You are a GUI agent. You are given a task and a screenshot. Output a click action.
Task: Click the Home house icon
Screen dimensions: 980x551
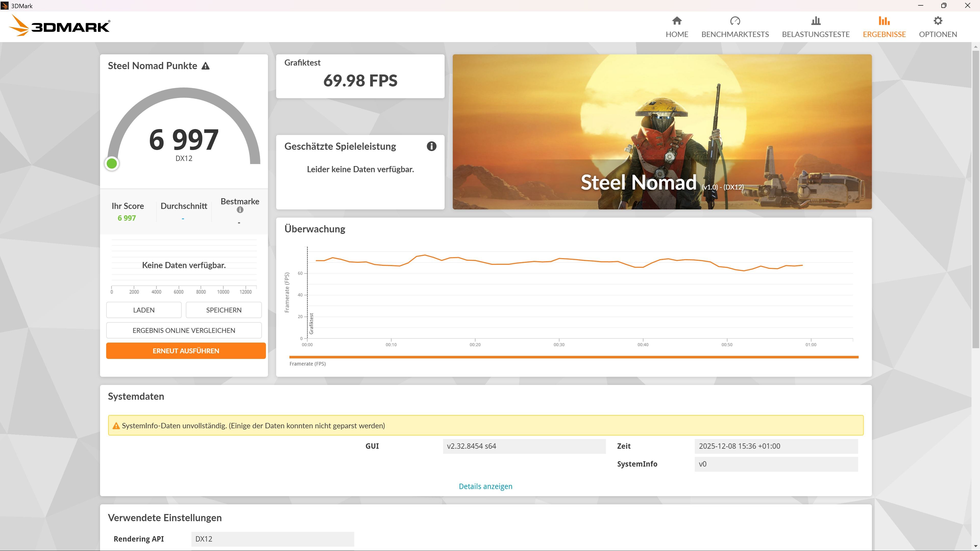pos(677,21)
